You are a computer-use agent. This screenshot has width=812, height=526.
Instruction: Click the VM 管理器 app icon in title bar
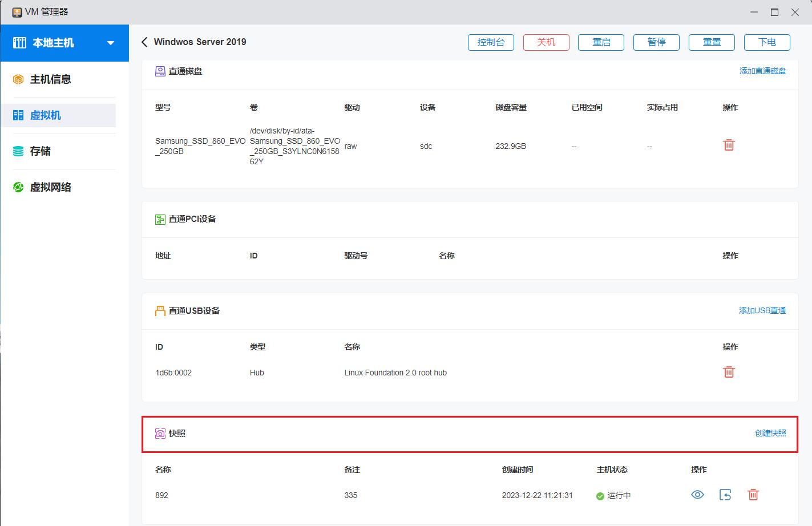18,12
